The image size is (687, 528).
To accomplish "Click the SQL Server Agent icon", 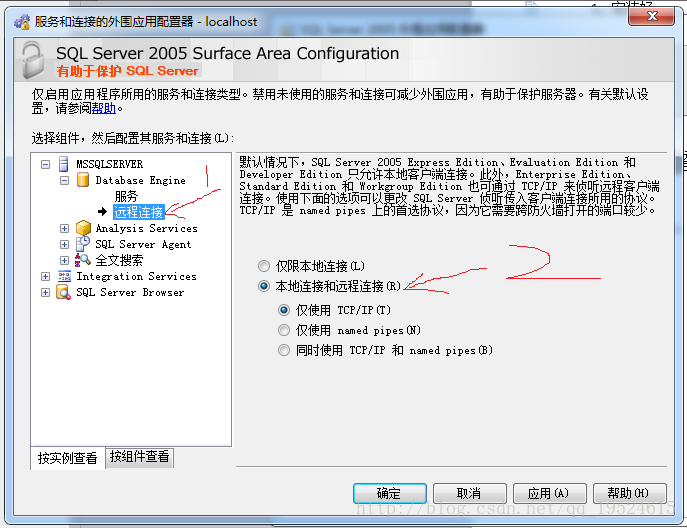I will tap(83, 244).
